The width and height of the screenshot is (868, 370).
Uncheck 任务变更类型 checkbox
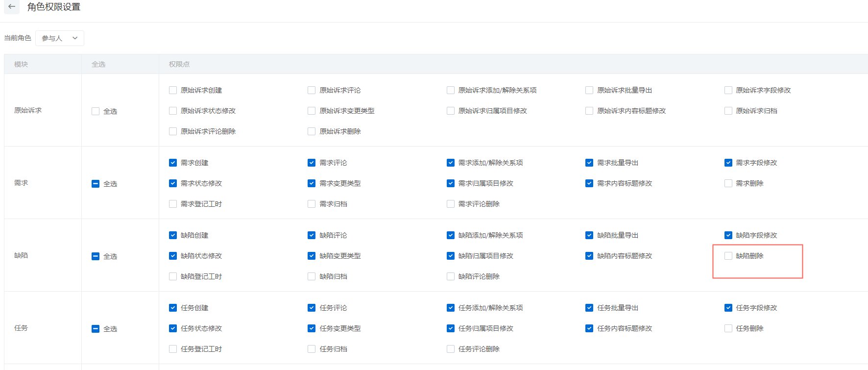coord(312,328)
